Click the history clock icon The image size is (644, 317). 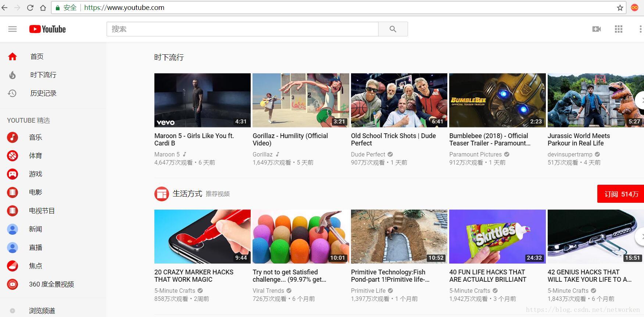coord(12,93)
